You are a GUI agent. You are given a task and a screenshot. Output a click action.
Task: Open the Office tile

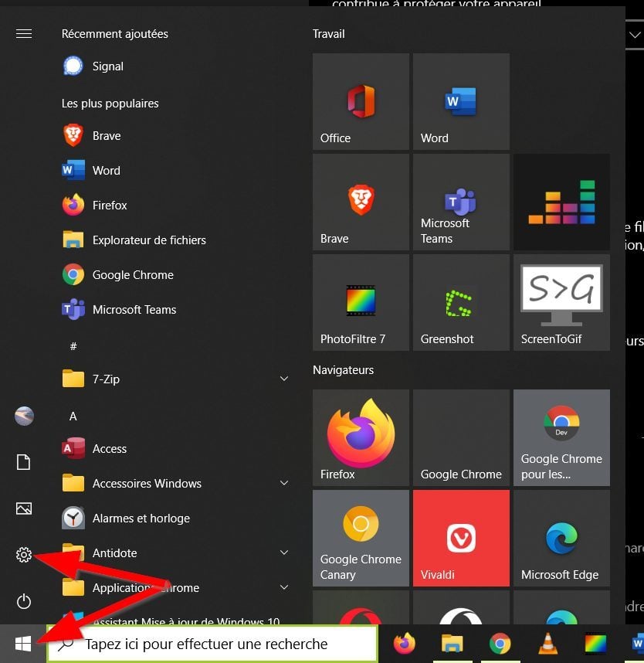tap(361, 101)
